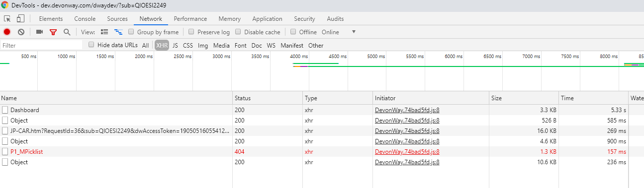This screenshot has height=188, width=644.
Task: Toggle the overview waterfall view icon
Action: point(118,32)
